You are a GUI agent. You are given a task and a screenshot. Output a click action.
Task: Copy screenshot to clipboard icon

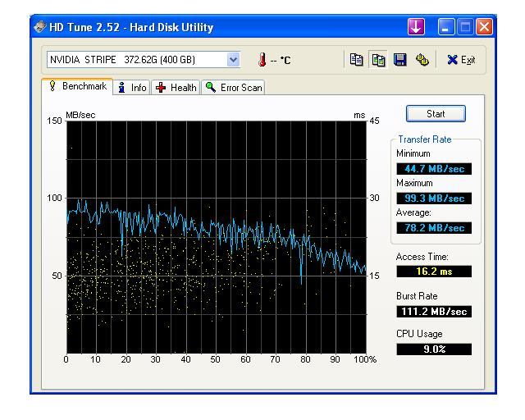point(378,60)
